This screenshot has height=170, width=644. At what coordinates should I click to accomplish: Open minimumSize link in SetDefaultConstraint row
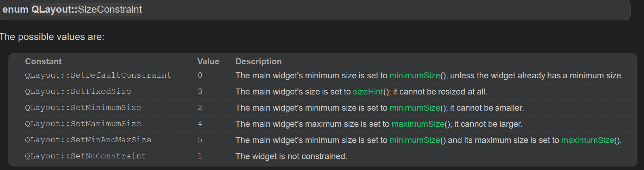[415, 76]
